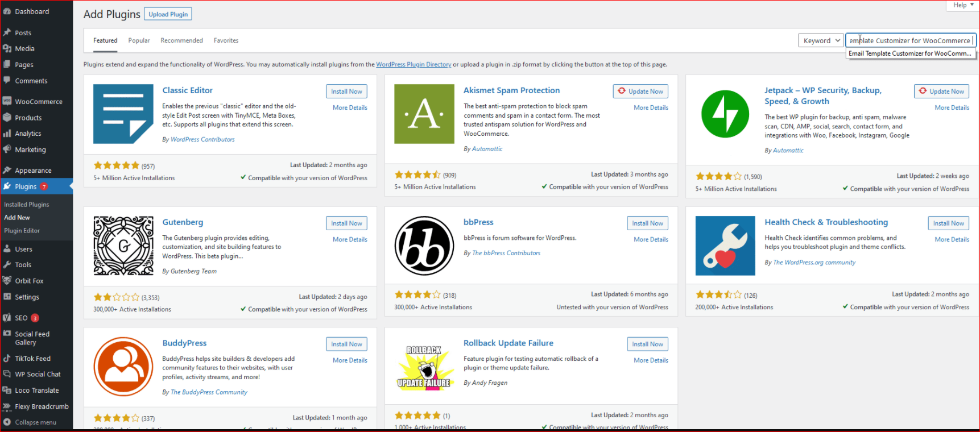Click the Social Feed Gallery camera icon
This screenshot has height=432, width=980.
point(7,334)
